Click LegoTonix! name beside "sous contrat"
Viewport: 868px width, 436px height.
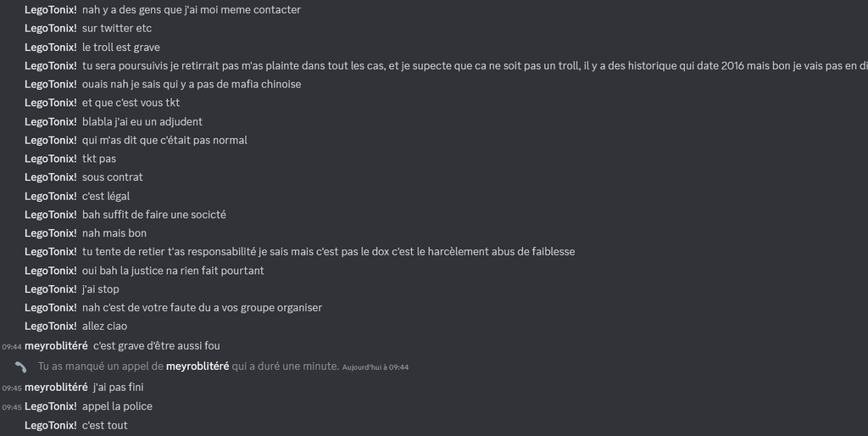point(50,177)
